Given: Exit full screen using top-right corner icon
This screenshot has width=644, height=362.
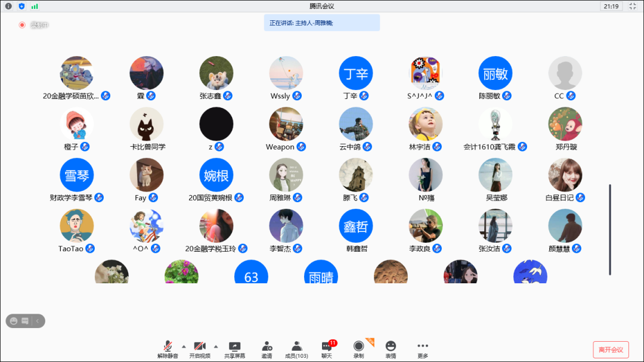Looking at the screenshot, I should [x=633, y=6].
